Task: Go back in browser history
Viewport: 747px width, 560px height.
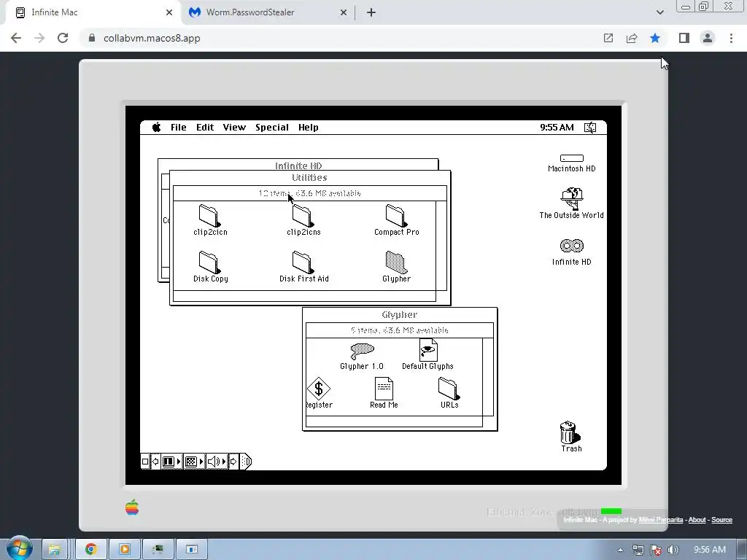Action: click(16, 38)
